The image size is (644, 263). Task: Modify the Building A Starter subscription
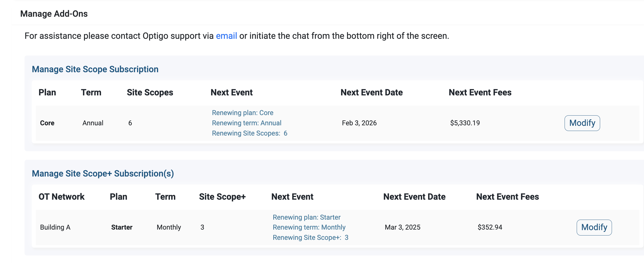click(594, 227)
